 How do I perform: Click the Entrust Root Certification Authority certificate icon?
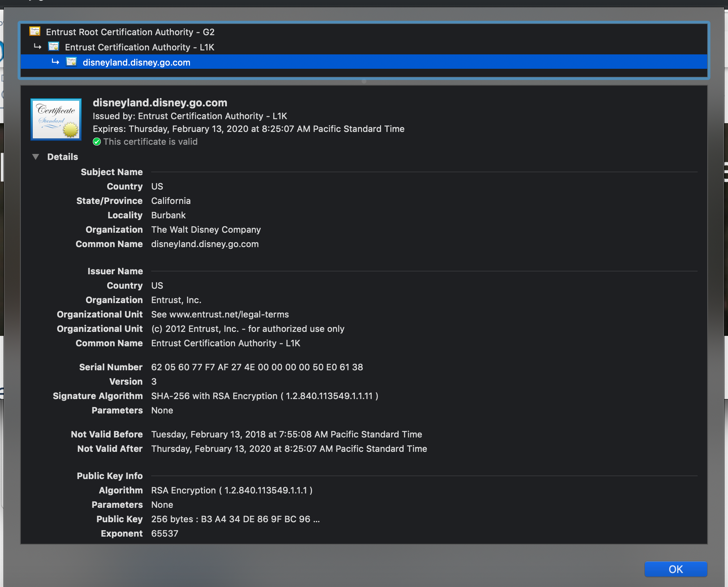point(35,31)
